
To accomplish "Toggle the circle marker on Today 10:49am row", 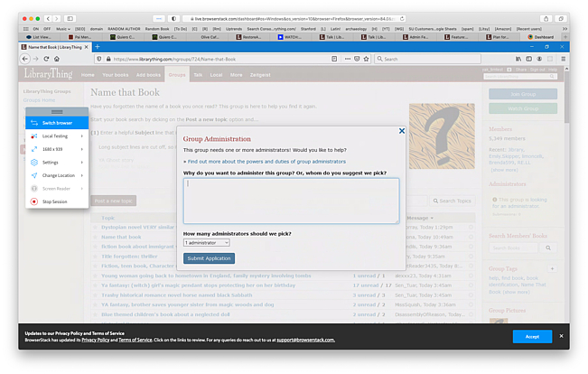I will tap(471, 237).
